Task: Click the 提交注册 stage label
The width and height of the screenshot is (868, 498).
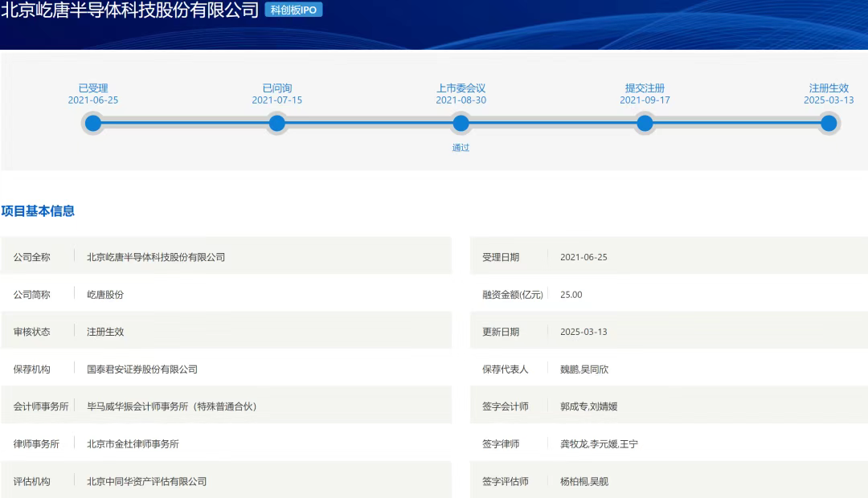Action: (645, 88)
